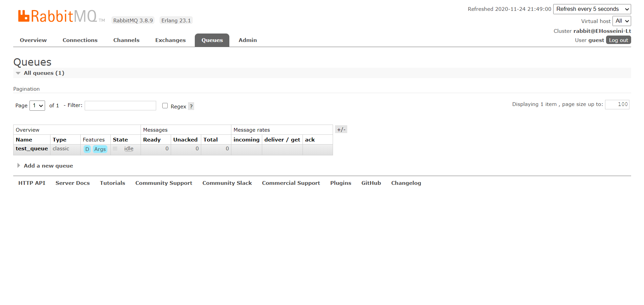644x305 pixels.
Task: Switch to the Channels tab
Action: 126,40
